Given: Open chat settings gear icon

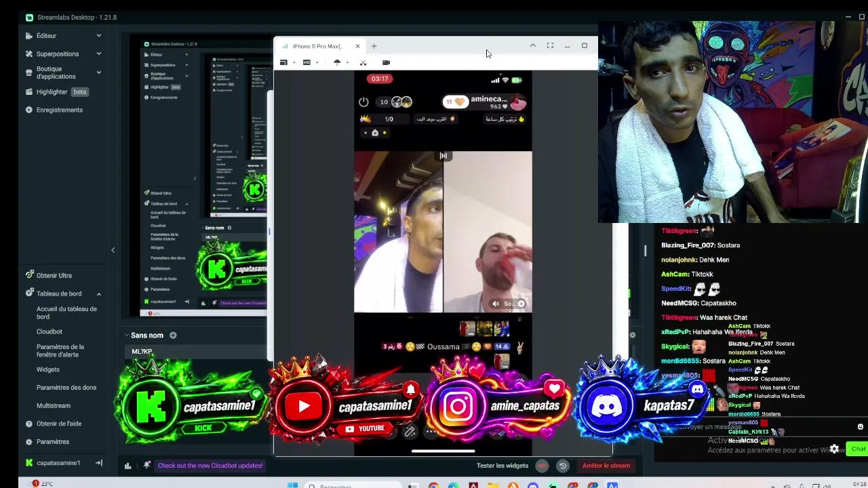Looking at the screenshot, I should pyautogui.click(x=834, y=449).
